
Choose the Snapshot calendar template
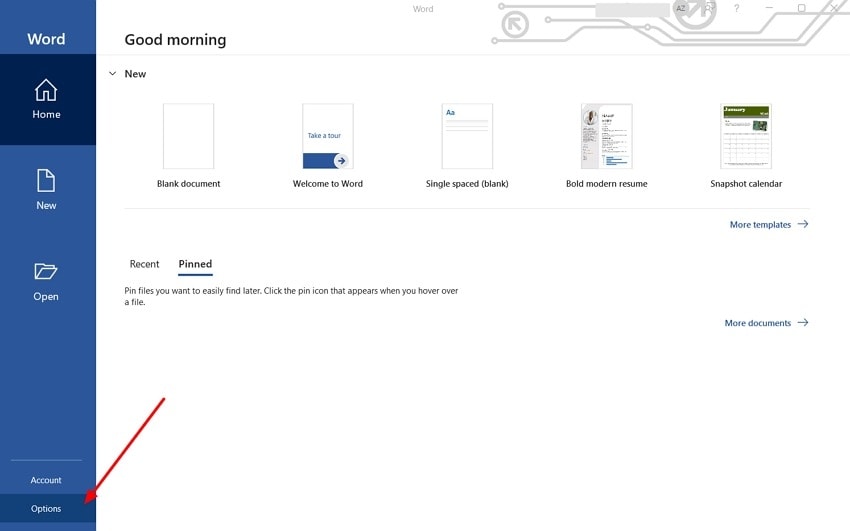[746, 137]
